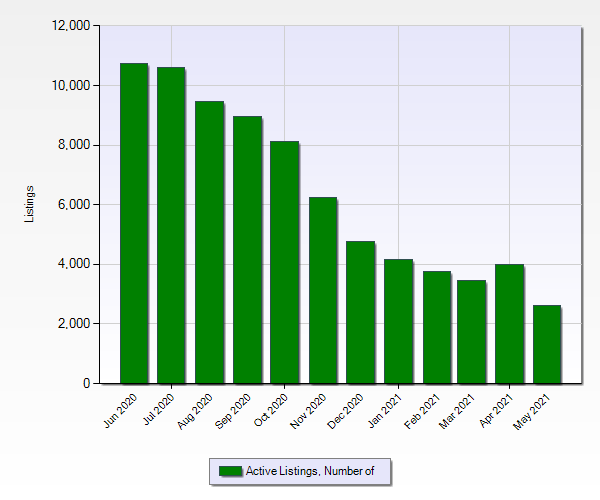The width and height of the screenshot is (600, 500).
Task: Click the 'Listings' y-axis title
Action: [x=30, y=204]
